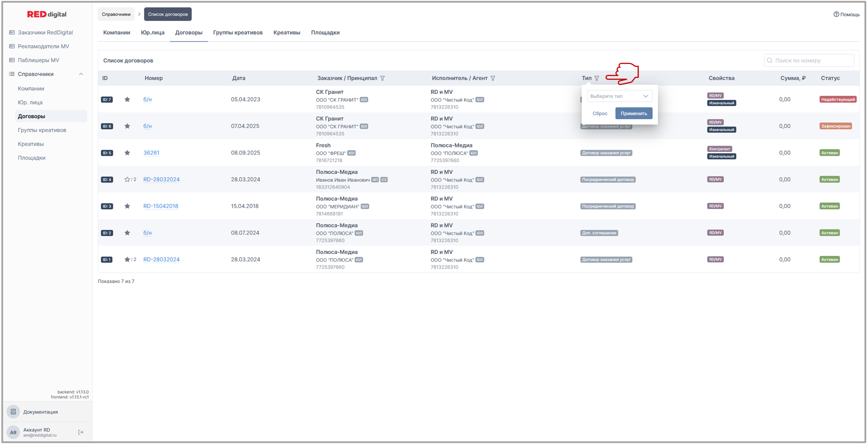Toggle favorite star for contract ID 7
The image size is (868, 444).
pyautogui.click(x=127, y=100)
